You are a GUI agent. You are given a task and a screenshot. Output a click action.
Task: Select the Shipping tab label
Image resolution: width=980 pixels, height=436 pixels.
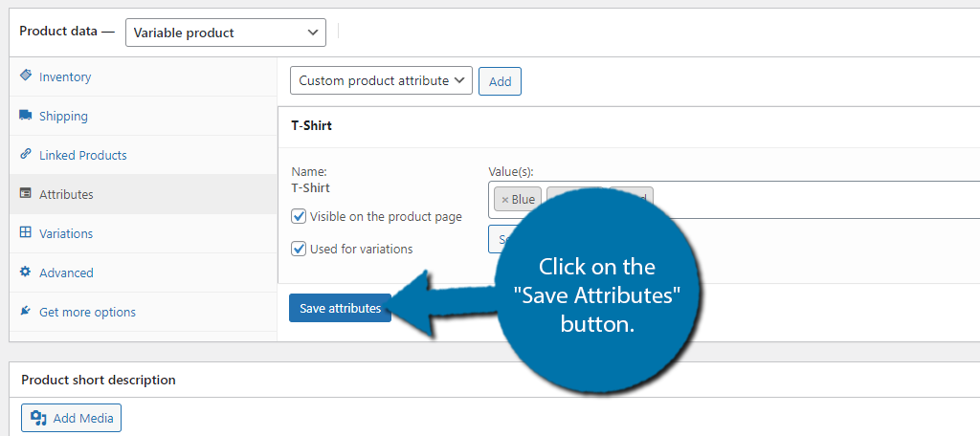click(x=63, y=116)
